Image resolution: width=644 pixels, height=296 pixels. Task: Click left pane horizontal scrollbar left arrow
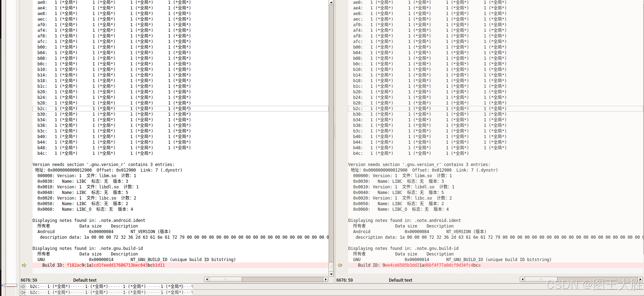coord(206,280)
